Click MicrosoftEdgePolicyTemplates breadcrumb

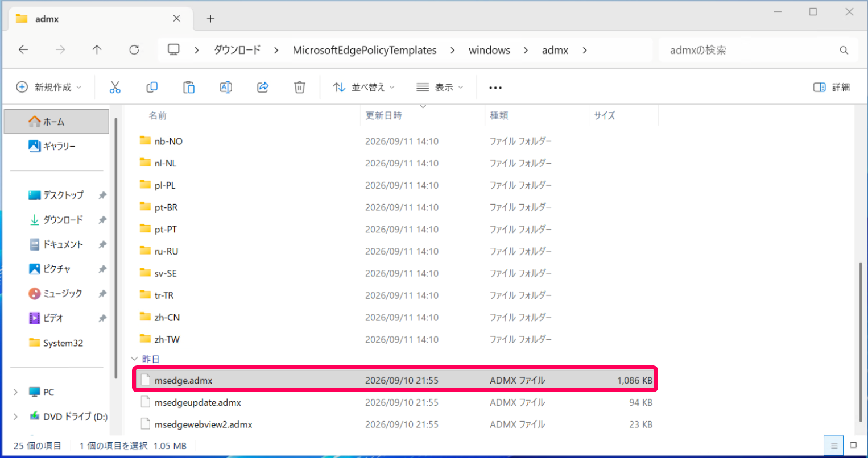pos(365,50)
